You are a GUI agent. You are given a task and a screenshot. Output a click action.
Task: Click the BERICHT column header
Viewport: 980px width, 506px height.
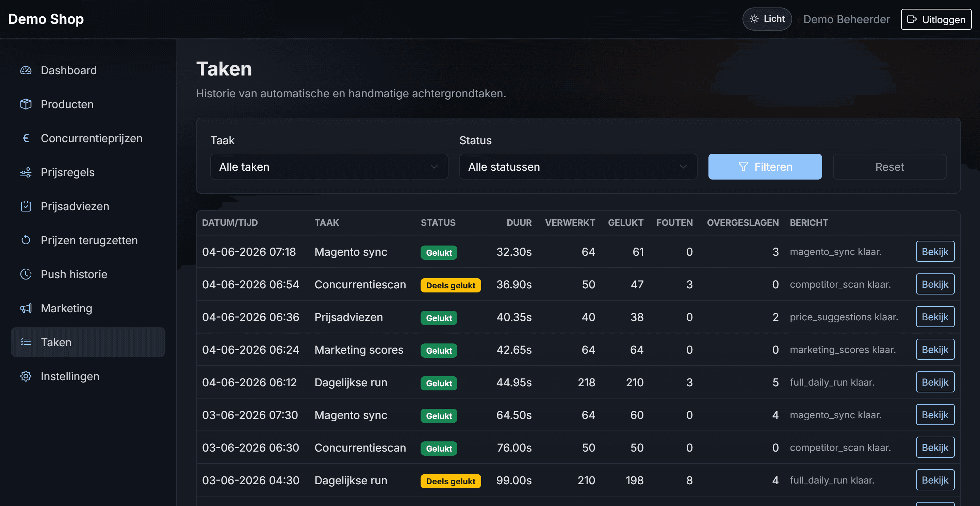pyautogui.click(x=809, y=223)
